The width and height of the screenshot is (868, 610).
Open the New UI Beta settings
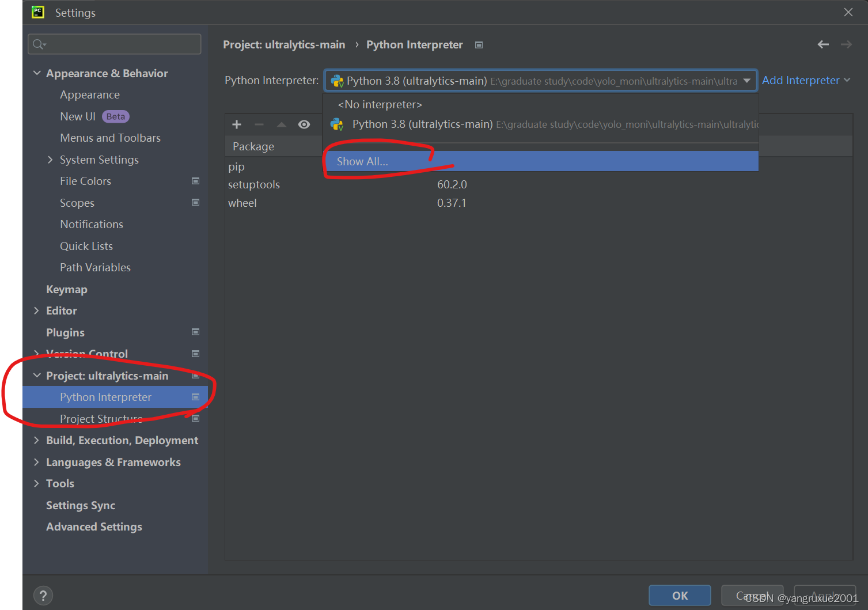[x=94, y=116]
